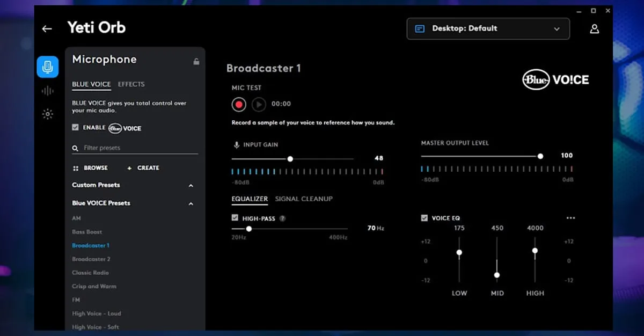The width and height of the screenshot is (644, 336).
Task: Toggle the Voice EQ checkbox
Action: point(425,218)
